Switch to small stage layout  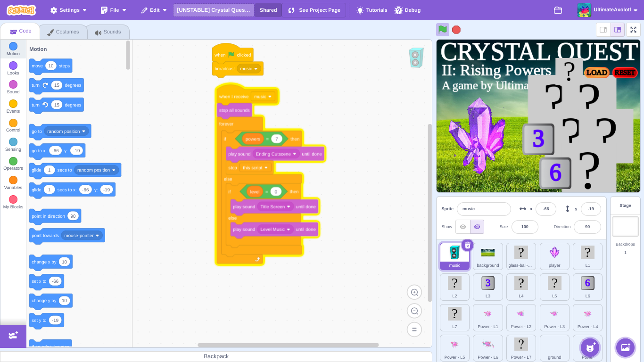point(603,30)
